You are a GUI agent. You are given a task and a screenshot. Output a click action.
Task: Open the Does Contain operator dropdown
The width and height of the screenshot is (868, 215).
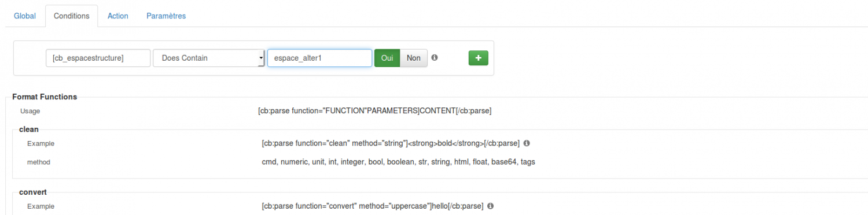click(209, 58)
